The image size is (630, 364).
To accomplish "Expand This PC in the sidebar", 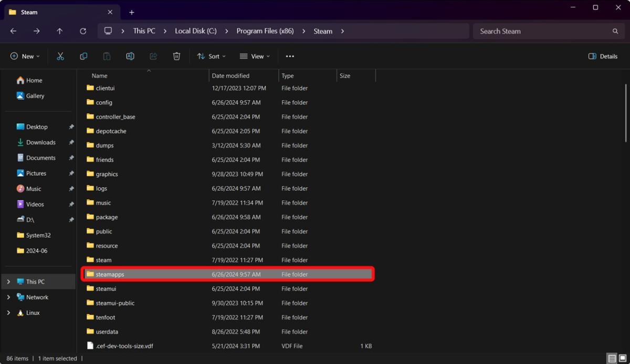I will click(x=8, y=281).
